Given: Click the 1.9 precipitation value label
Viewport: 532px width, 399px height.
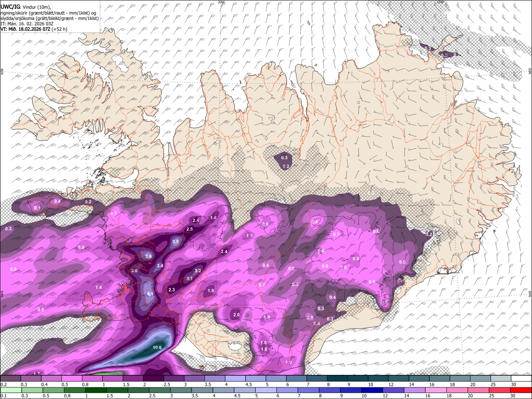Looking at the screenshot, I should click(x=211, y=291).
